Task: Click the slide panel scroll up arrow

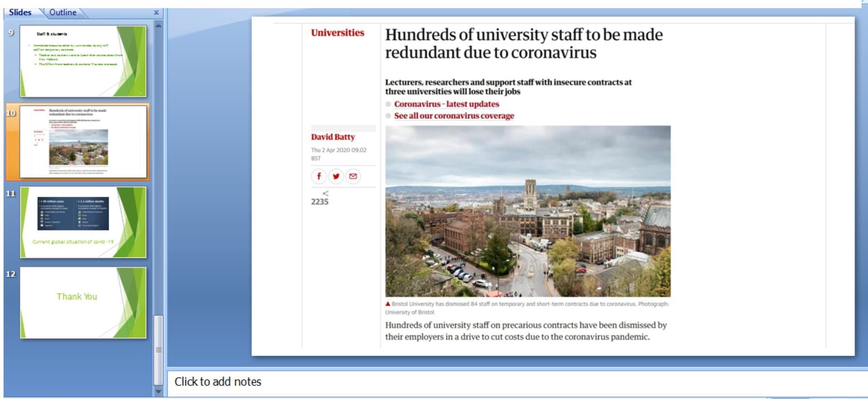Action: pyautogui.click(x=159, y=26)
